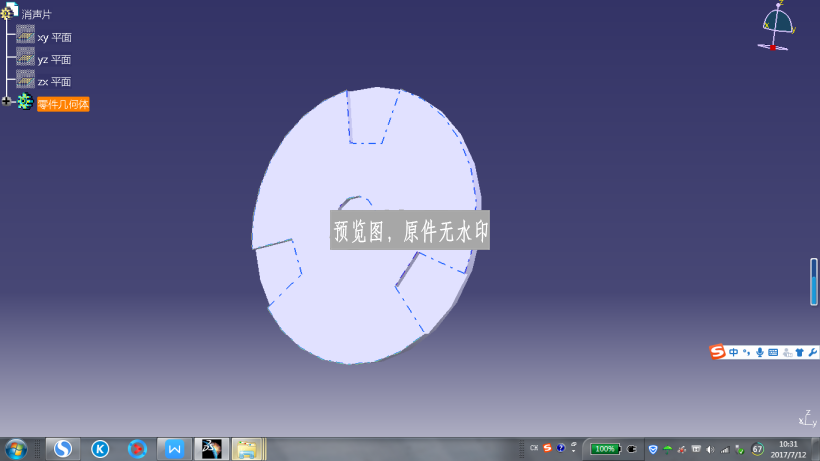Open the Sogou browser from the taskbar
The image size is (820, 461).
pos(63,449)
